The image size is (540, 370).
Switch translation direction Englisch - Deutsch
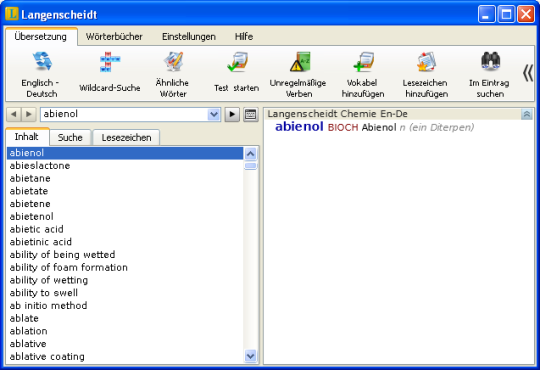tap(41, 74)
